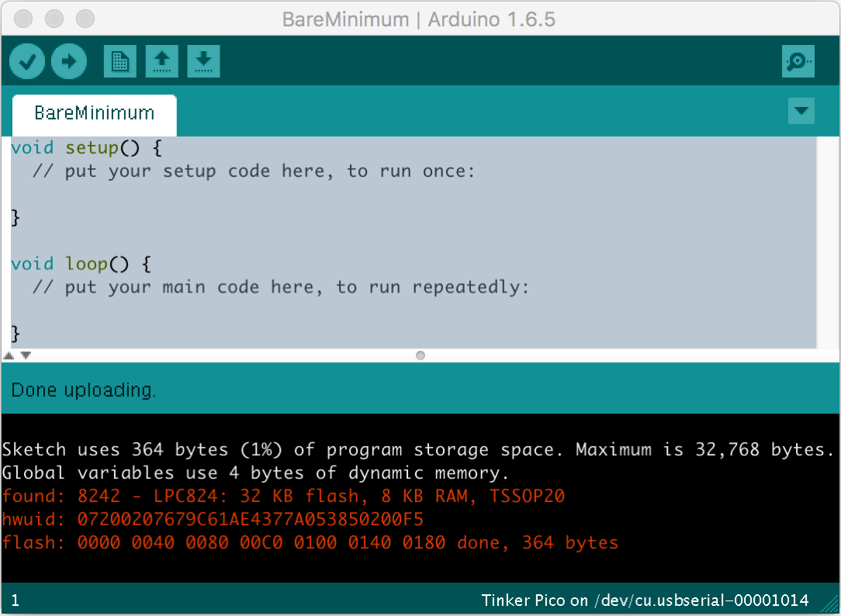Click the 'Done uploading.' status message
Screen dimensions: 841x616
84,390
